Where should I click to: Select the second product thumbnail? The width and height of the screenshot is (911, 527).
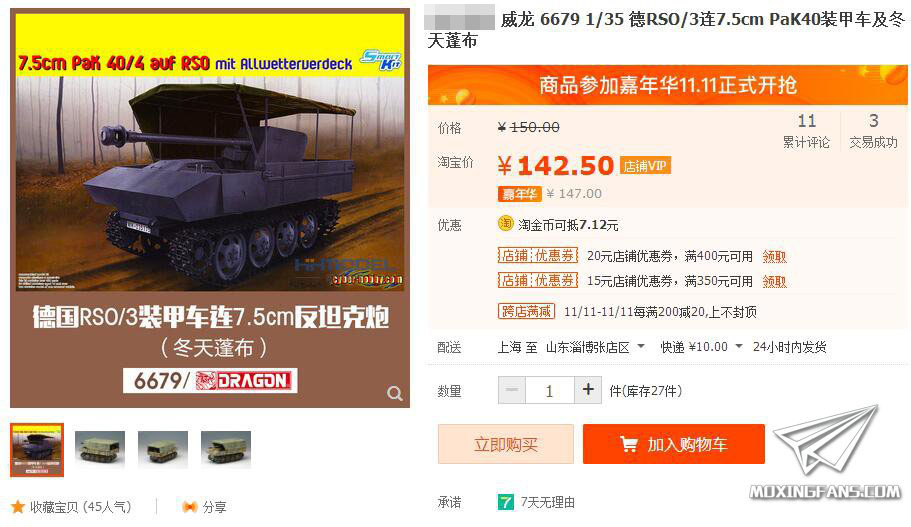[x=100, y=450]
